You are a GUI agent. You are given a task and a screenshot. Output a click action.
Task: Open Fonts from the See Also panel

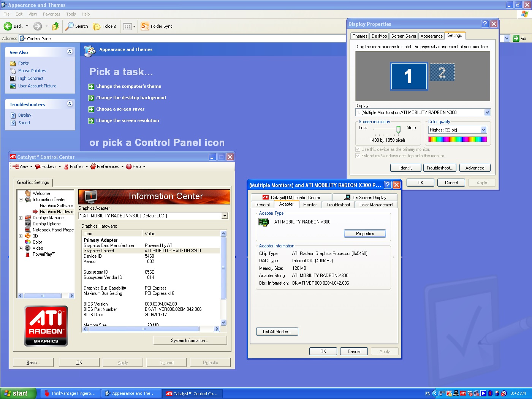23,63
